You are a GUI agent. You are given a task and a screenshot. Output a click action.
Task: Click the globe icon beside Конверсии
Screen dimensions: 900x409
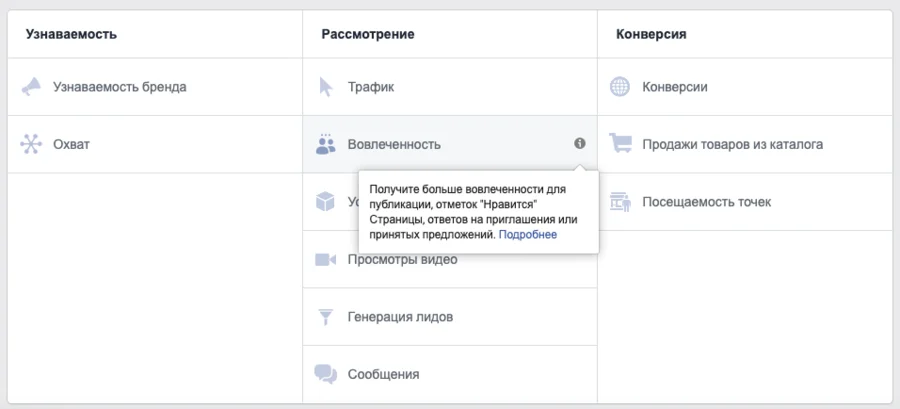coord(620,87)
